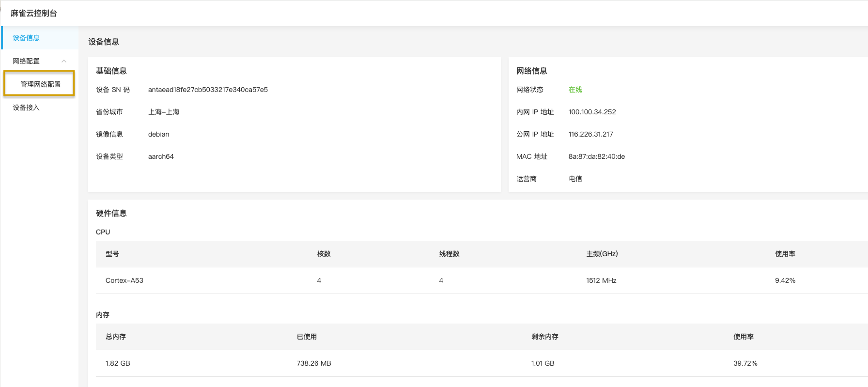Click the debian image info value

[x=158, y=134]
